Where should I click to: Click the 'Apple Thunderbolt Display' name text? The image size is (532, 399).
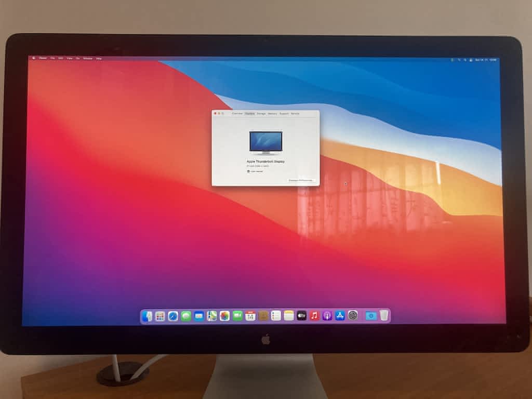pyautogui.click(x=265, y=162)
